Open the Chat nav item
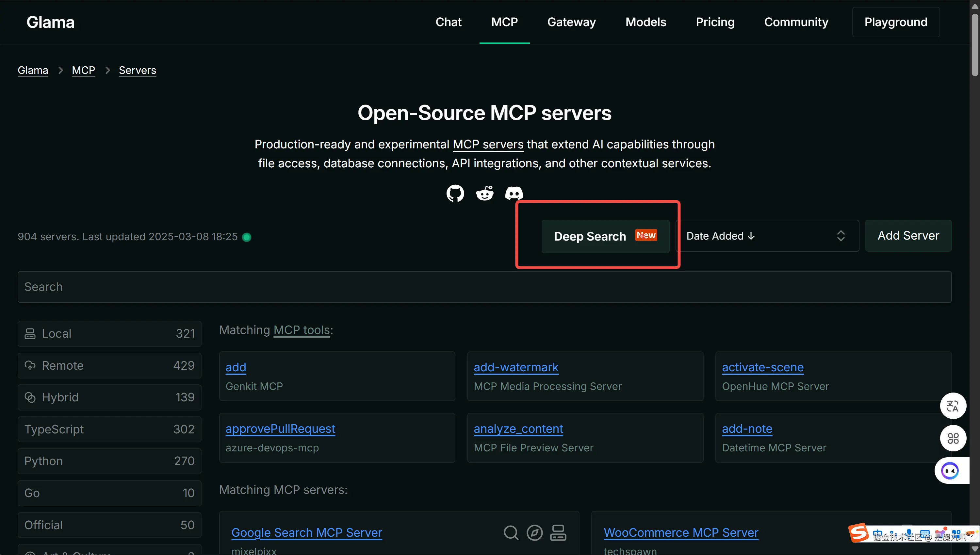Screen dimensions: 980x555 point(448,22)
